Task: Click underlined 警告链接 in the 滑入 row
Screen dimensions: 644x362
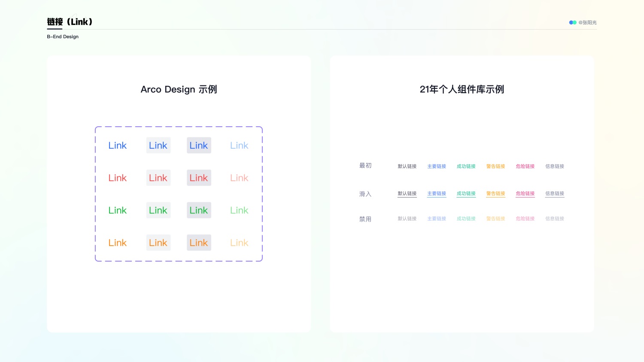Action: [495, 194]
